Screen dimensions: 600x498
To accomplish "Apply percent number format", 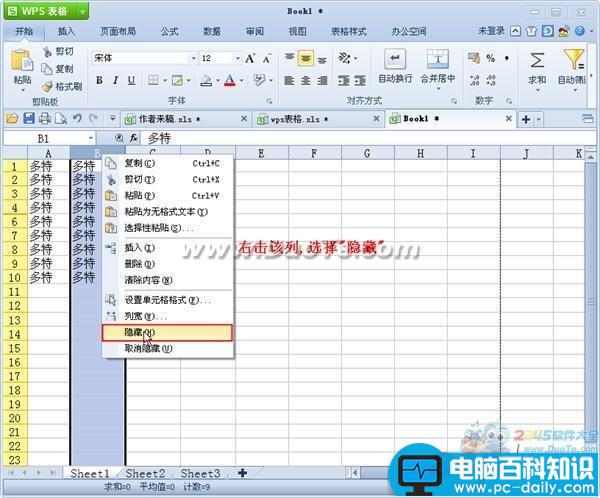I will pos(491,58).
